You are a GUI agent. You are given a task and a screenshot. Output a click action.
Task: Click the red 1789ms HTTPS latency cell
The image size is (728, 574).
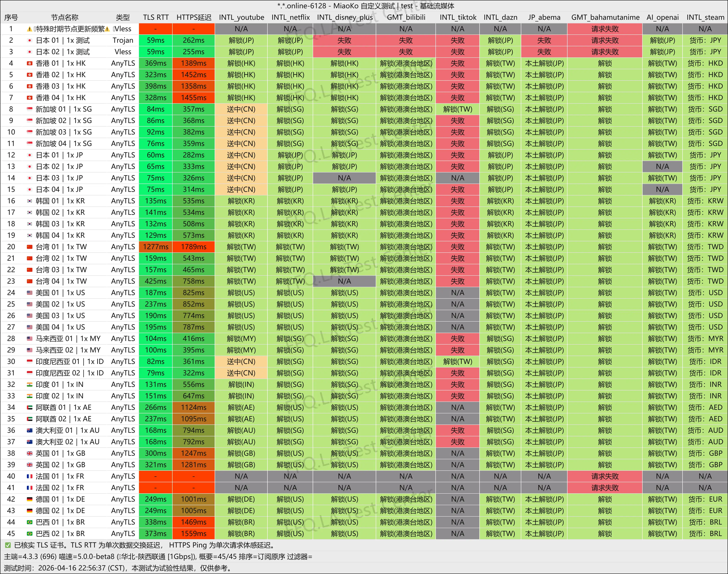point(194,247)
